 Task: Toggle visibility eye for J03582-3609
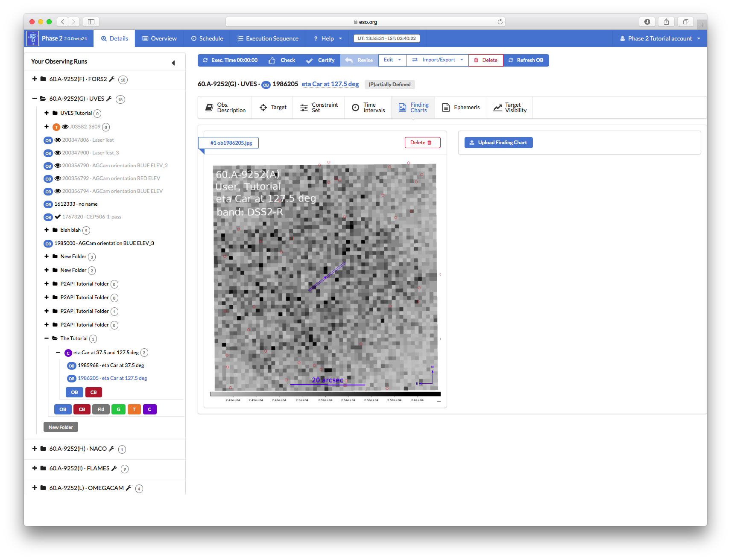65,127
